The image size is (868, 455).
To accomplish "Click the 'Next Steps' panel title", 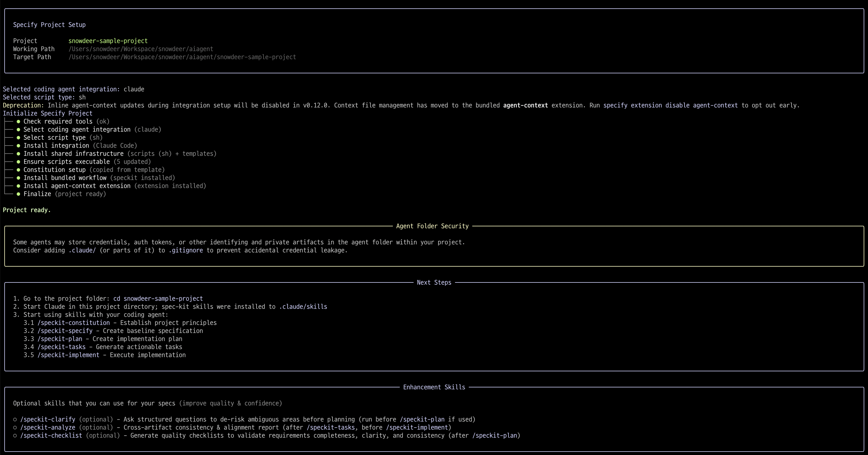I will tap(434, 283).
